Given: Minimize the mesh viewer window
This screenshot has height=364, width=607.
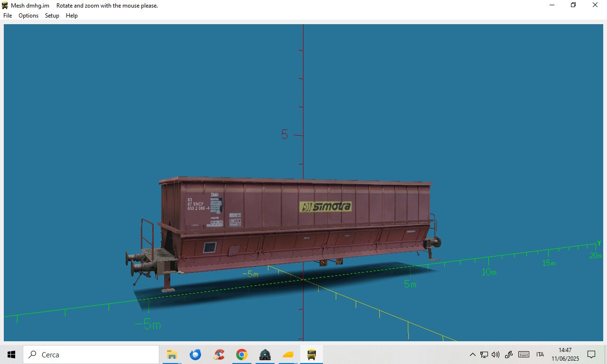Looking at the screenshot, I should click(552, 5).
